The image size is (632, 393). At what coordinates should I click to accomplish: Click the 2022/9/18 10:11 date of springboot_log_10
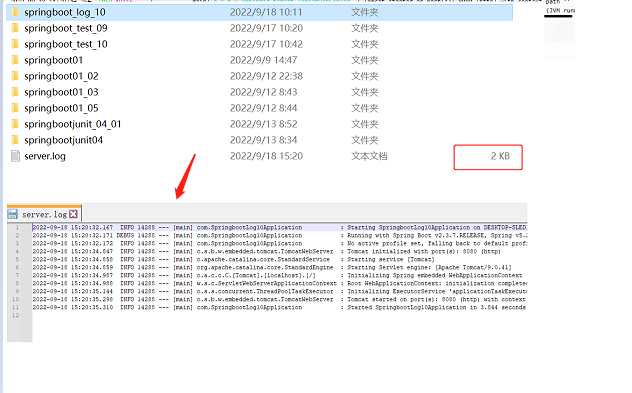(266, 12)
